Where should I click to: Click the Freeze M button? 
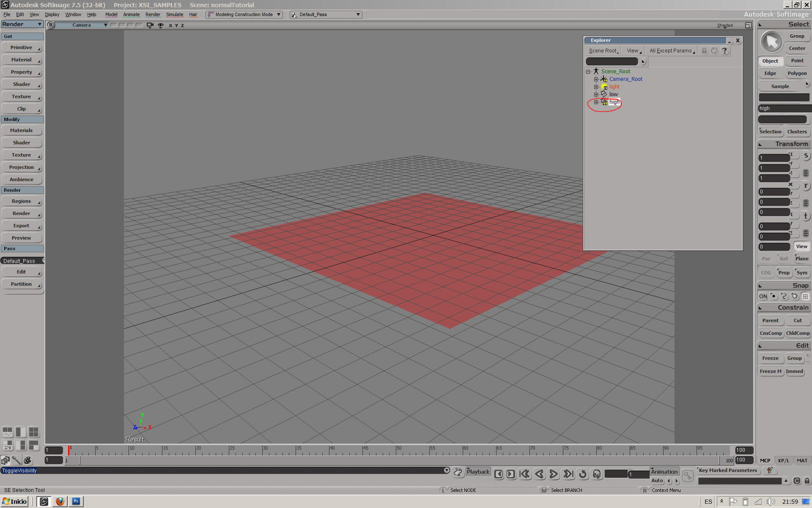771,371
